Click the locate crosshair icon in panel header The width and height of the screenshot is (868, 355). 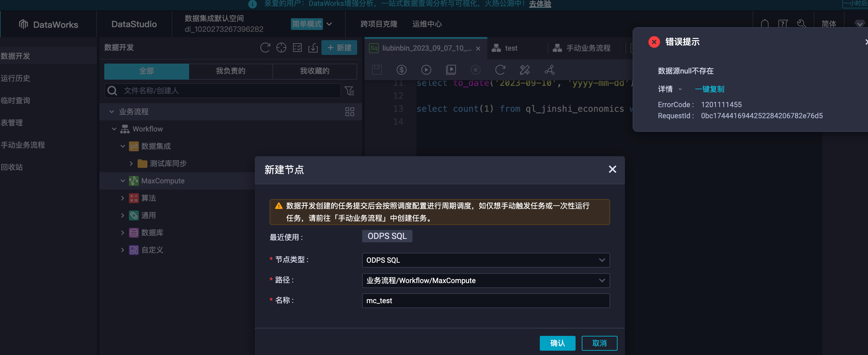click(281, 48)
